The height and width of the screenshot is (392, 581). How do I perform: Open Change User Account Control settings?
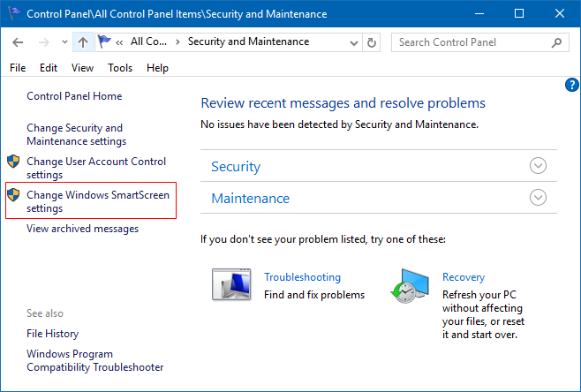[x=96, y=168]
